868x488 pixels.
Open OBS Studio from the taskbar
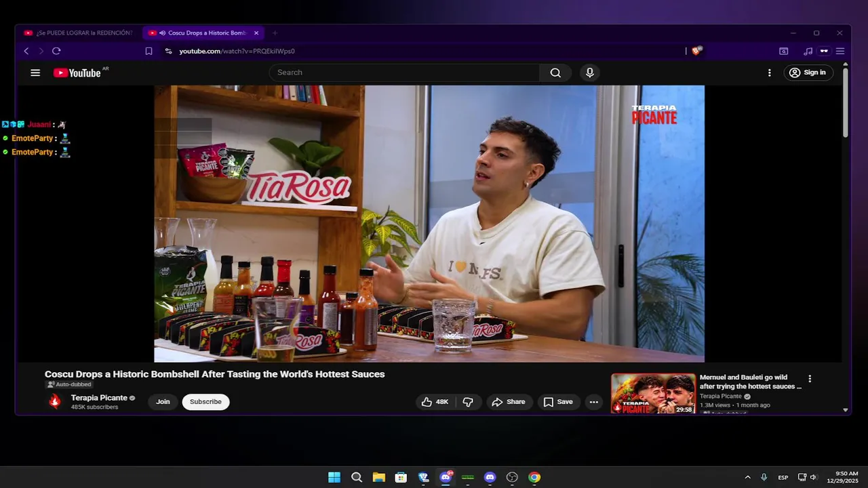[512, 477]
